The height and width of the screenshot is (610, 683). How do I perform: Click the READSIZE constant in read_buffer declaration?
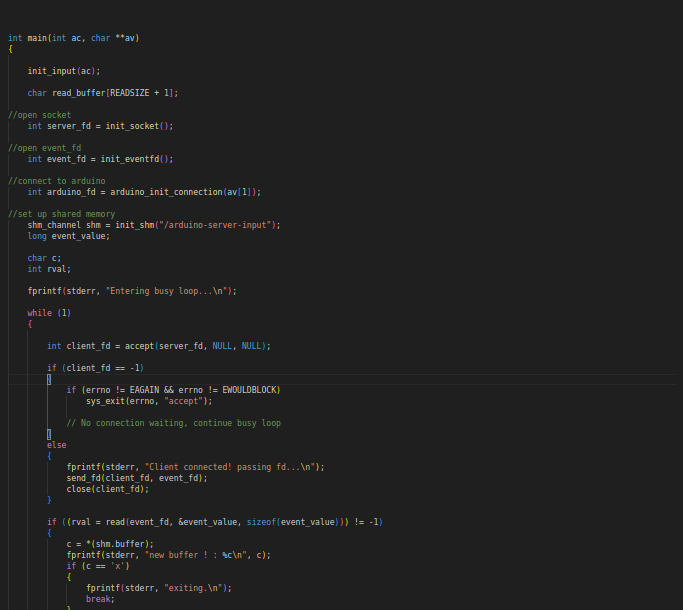130,93
